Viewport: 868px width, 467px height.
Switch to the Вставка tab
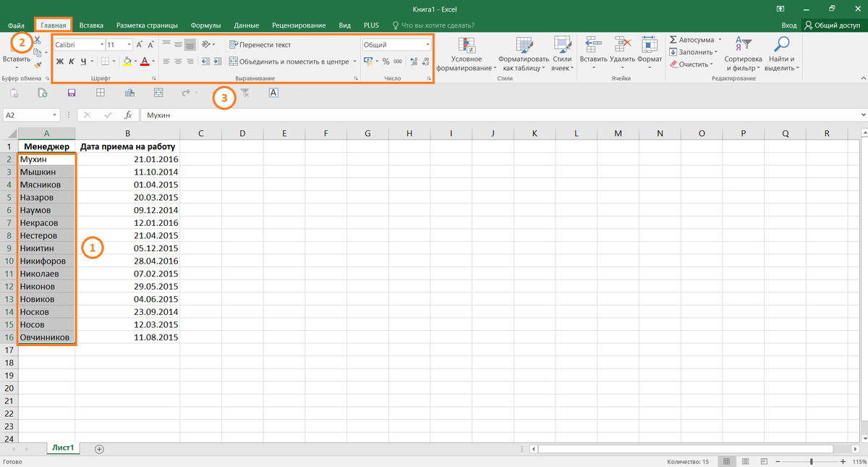pos(92,25)
